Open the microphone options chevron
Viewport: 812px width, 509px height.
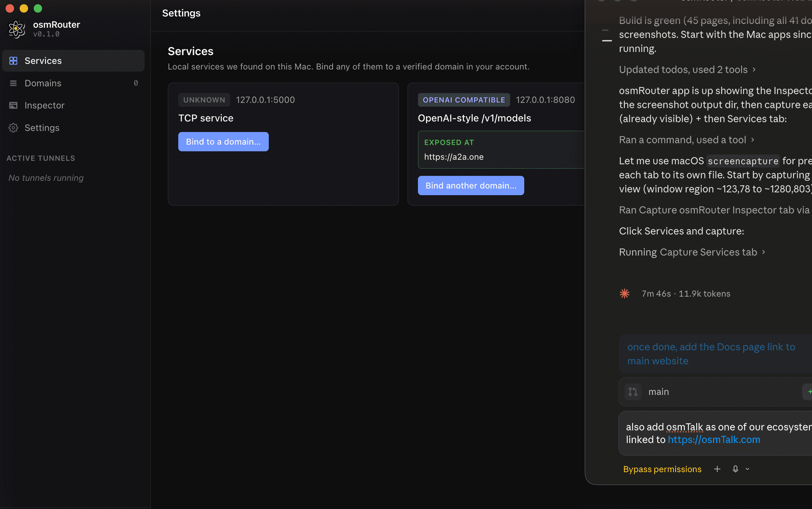[x=747, y=469]
